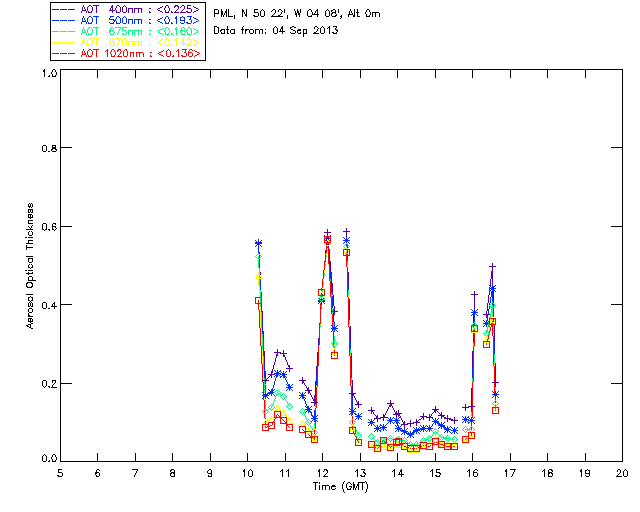Click the AOT 400nm legend entry

click(128, 9)
